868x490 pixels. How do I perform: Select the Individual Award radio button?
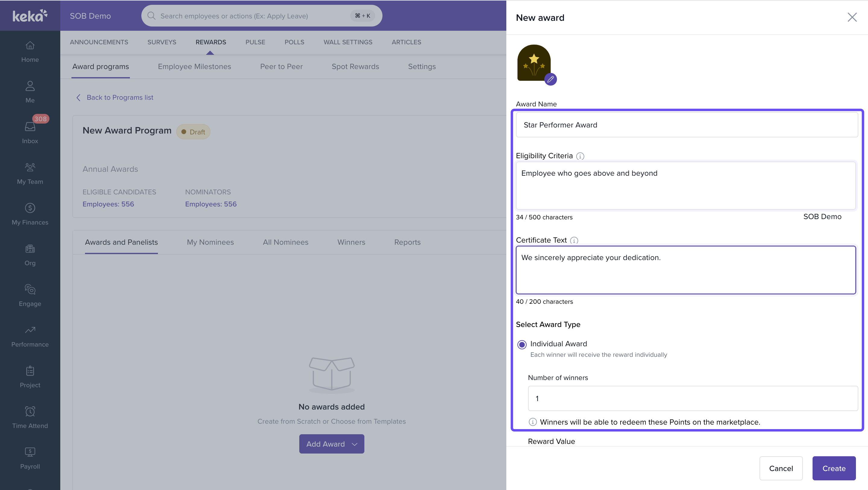[522, 344]
